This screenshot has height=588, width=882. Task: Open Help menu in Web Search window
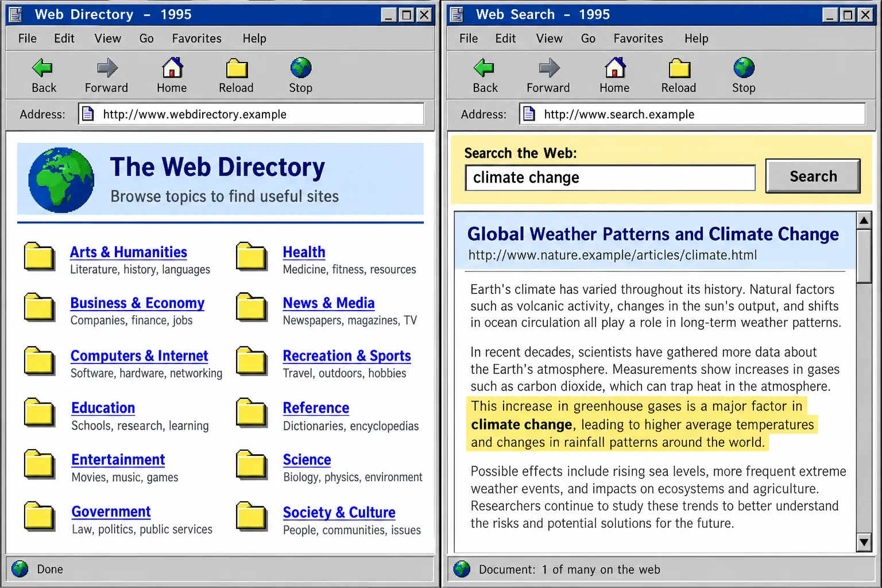(x=696, y=38)
